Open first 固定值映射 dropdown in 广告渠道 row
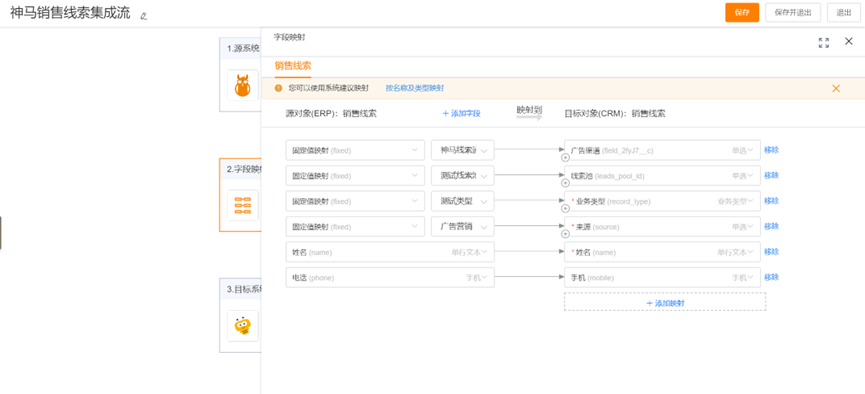The height and width of the screenshot is (394, 865). [355, 150]
